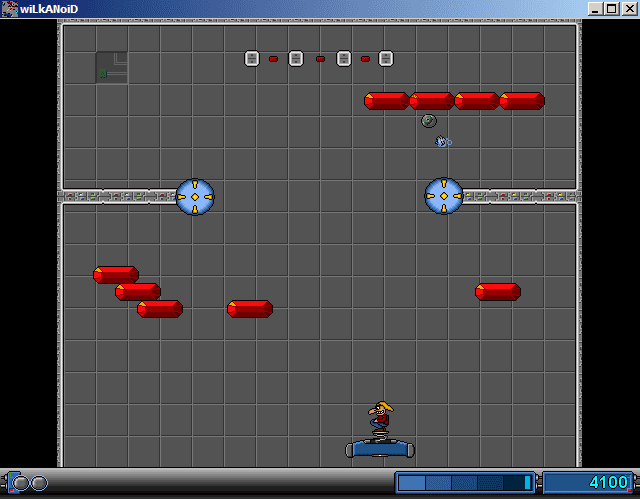Click the blue level progress bar
Viewport: 640px width, 499px height.
click(x=465, y=483)
